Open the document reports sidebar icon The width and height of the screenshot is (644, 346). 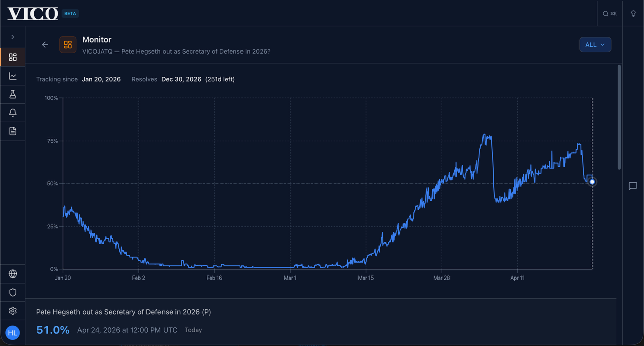[13, 131]
